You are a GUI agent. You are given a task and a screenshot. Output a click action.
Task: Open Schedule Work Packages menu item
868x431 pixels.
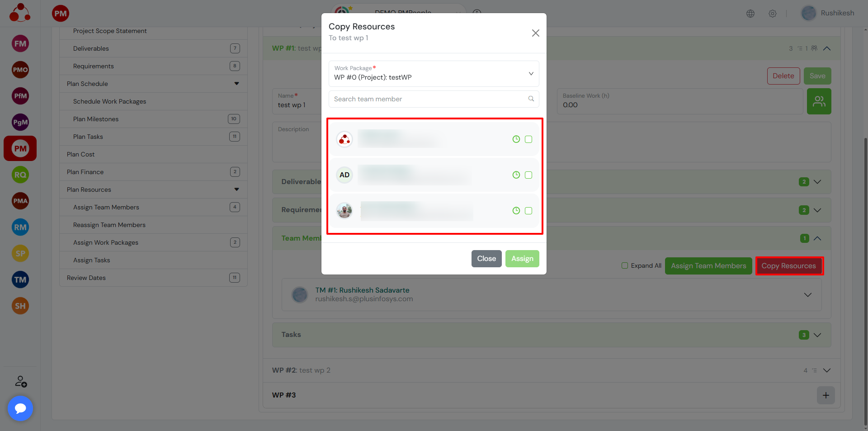coord(109,101)
